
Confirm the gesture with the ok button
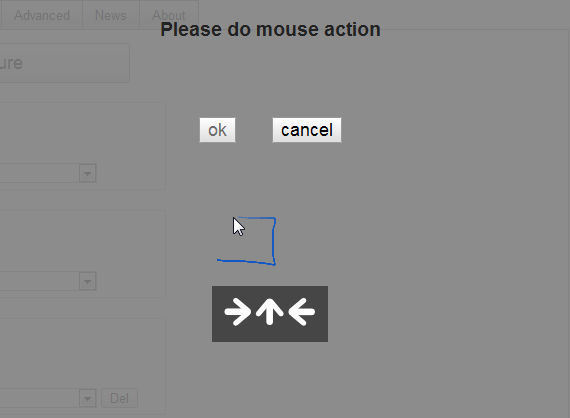point(217,130)
